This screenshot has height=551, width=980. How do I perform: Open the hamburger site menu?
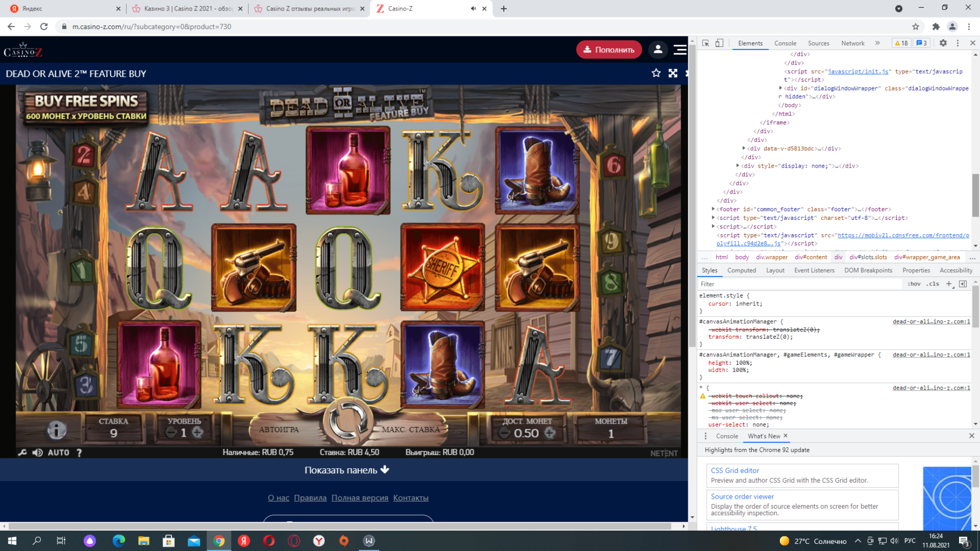click(680, 50)
